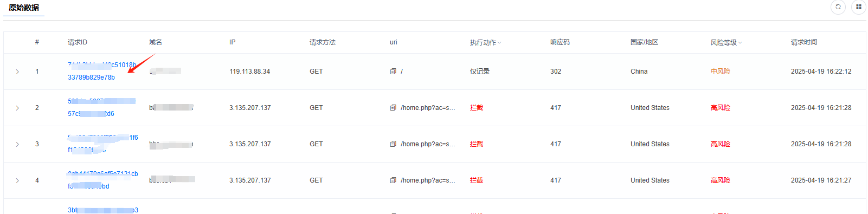Copy the uri icon in row 4
This screenshot has height=214, width=868.
click(393, 180)
